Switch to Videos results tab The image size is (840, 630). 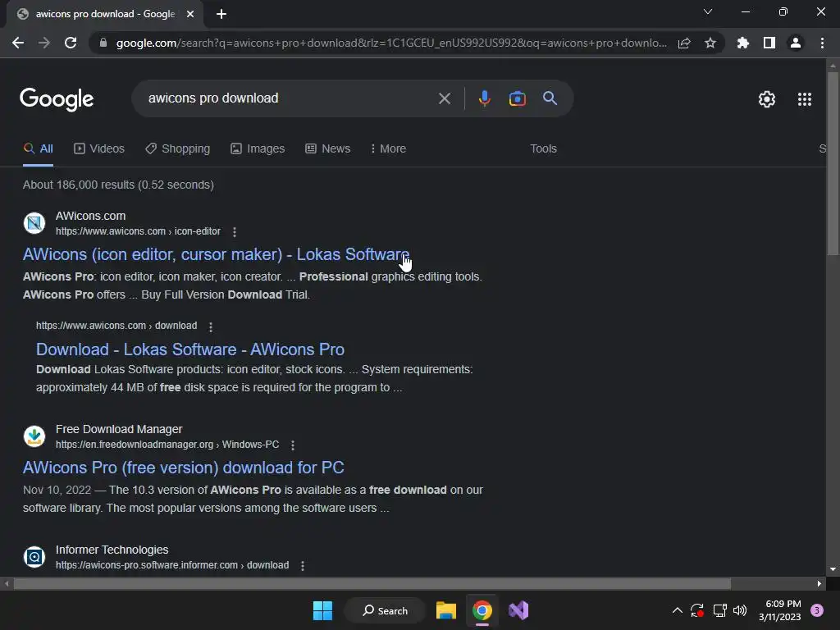tap(99, 149)
